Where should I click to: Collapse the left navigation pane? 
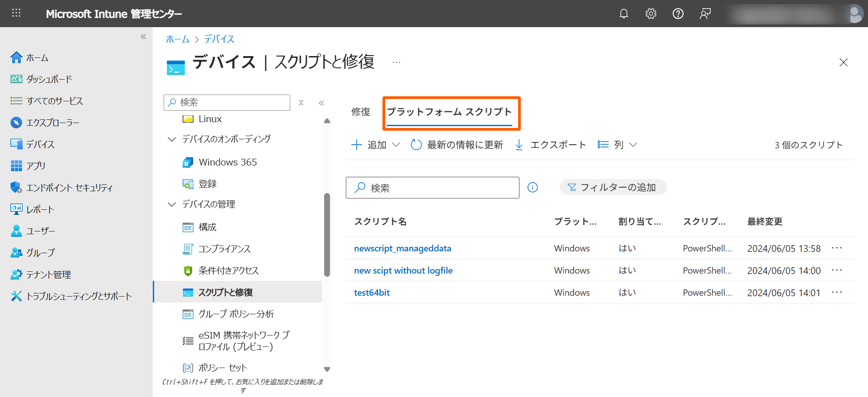[x=143, y=37]
